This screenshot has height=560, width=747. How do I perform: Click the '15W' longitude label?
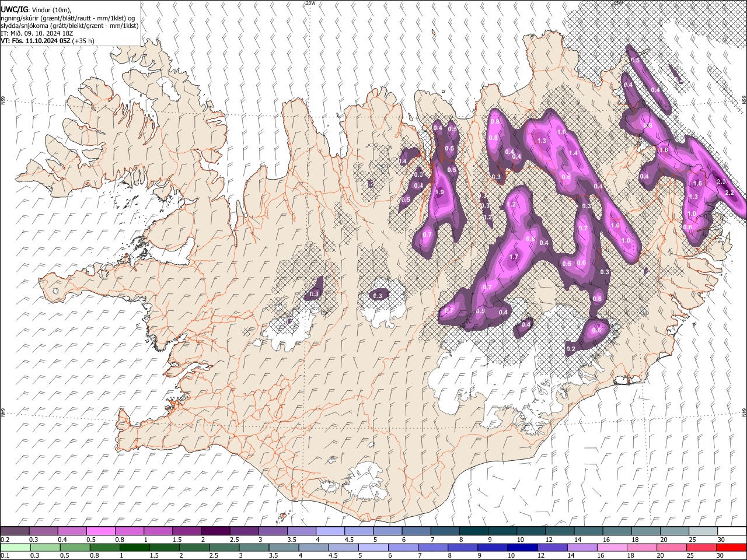click(x=619, y=3)
